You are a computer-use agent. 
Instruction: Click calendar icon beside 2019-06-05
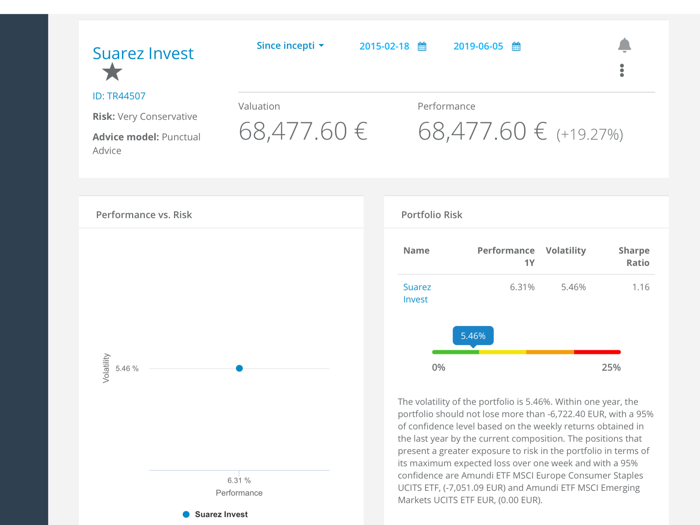tap(516, 47)
